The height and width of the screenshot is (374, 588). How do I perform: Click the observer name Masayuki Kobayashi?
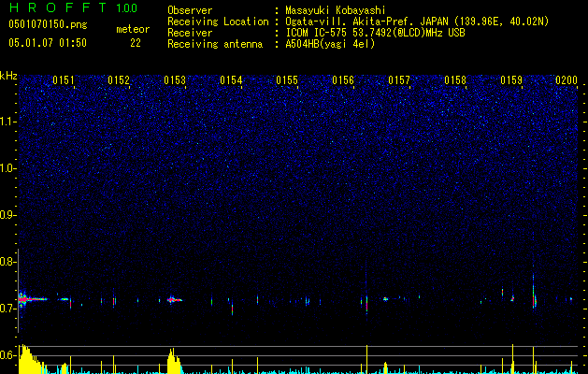336,10
